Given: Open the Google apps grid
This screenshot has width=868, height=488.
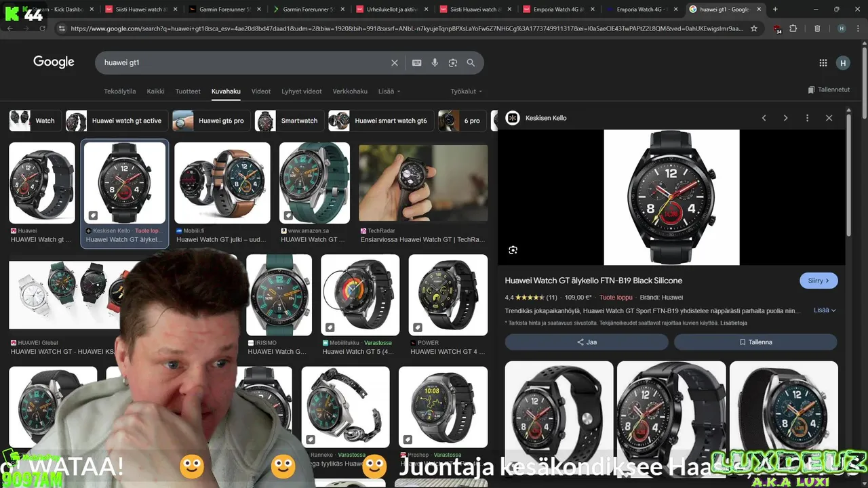Looking at the screenshot, I should [823, 63].
